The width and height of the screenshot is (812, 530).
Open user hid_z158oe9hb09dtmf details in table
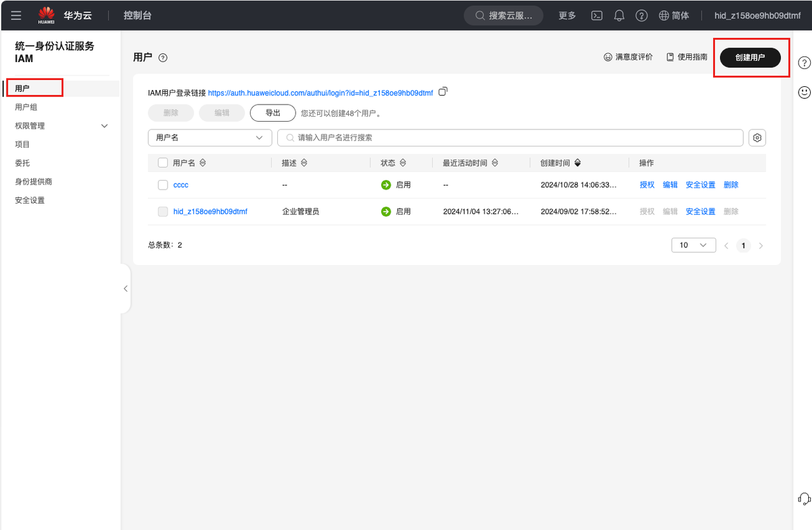tap(210, 212)
